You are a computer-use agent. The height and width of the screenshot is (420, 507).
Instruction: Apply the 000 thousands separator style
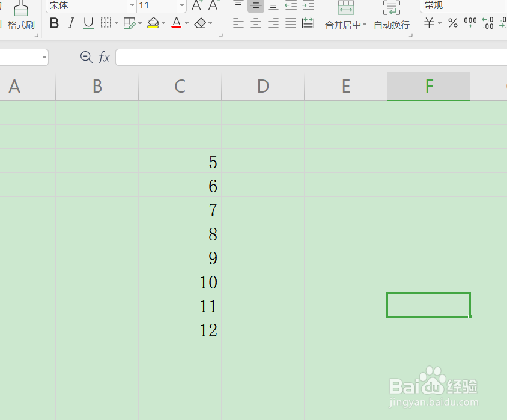[x=470, y=22]
